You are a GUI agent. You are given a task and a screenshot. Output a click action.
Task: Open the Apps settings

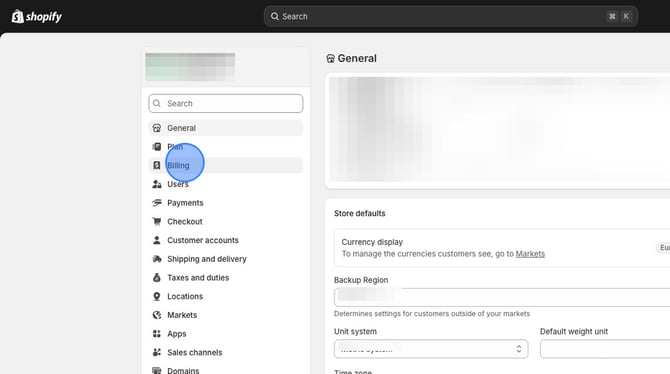click(x=226, y=334)
